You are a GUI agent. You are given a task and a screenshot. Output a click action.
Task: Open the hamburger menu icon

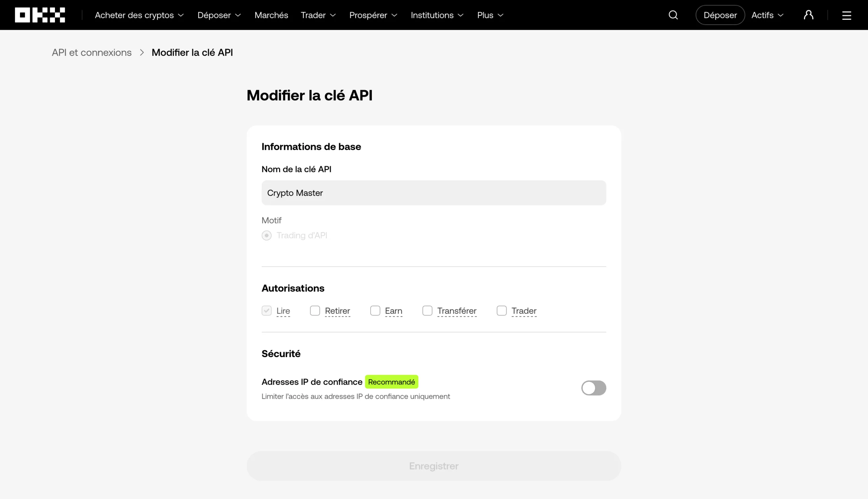point(846,16)
